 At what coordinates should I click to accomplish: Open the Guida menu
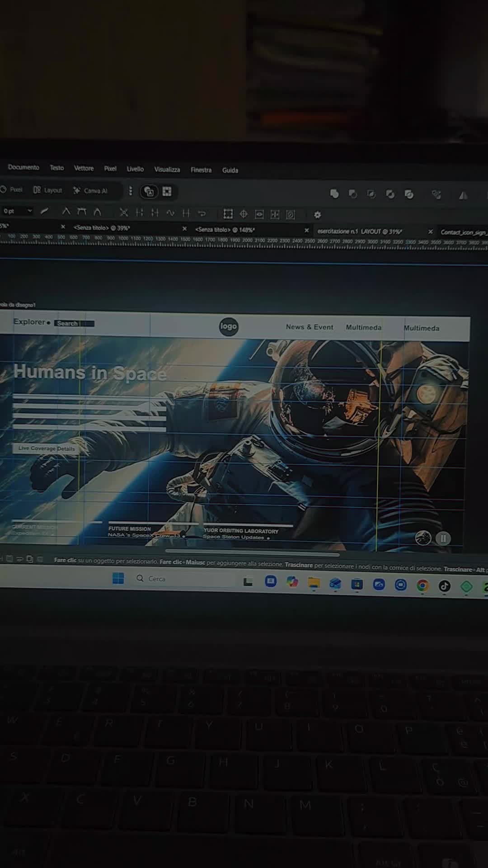pos(230,170)
